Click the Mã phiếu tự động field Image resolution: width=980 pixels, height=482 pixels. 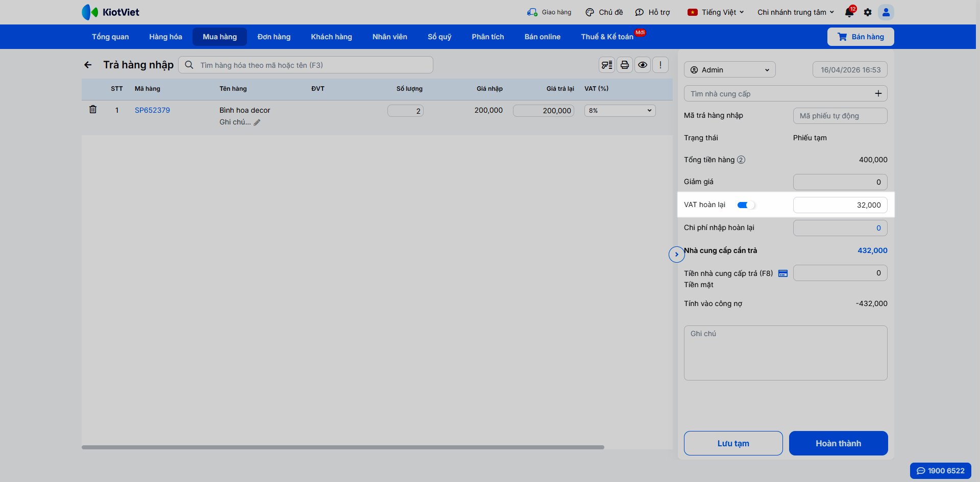click(840, 116)
